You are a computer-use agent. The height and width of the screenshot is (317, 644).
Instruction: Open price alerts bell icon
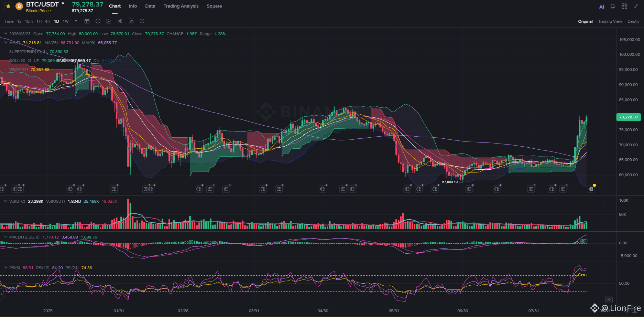pos(613,6)
